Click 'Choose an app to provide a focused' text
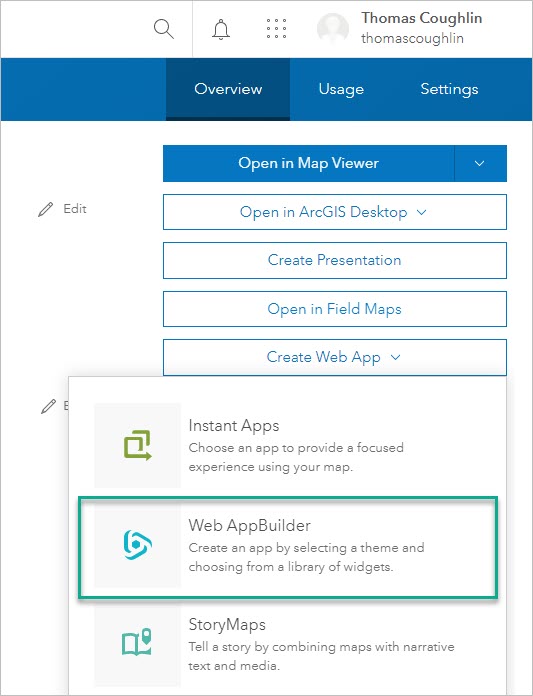This screenshot has width=533, height=696. [296, 447]
